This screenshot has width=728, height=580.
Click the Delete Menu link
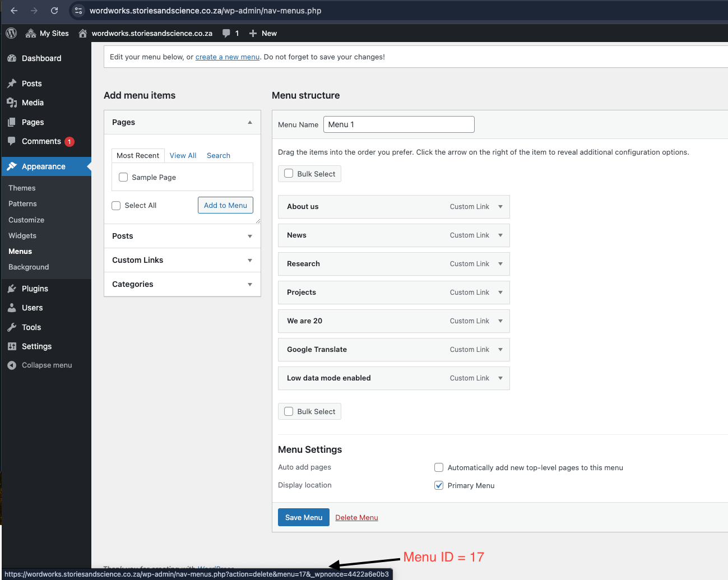(x=356, y=517)
